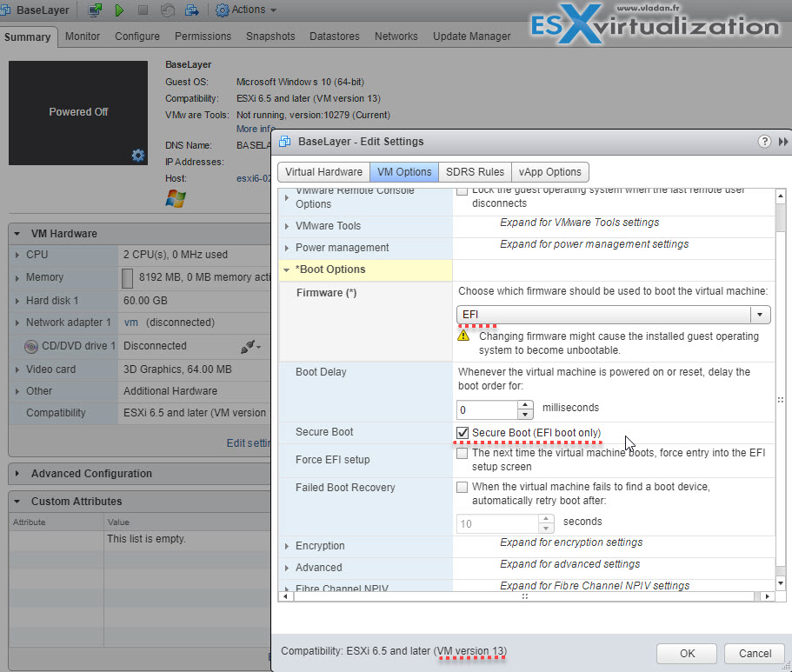Expand the Video card row

pyautogui.click(x=17, y=369)
